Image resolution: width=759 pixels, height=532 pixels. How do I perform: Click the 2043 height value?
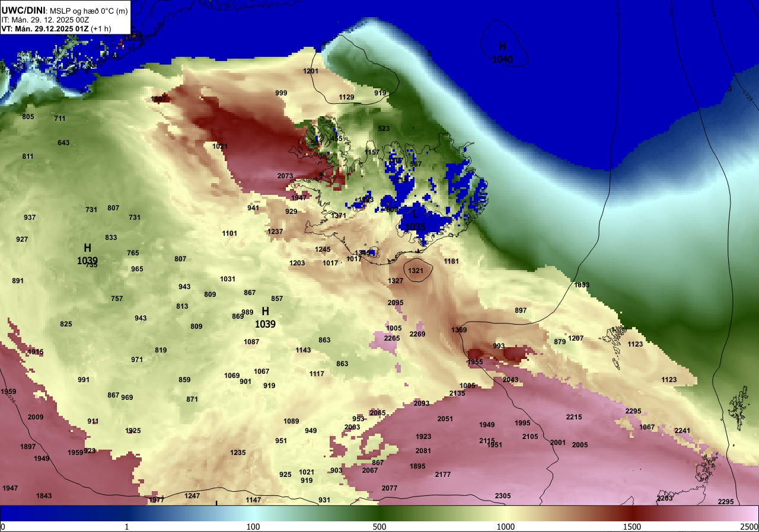[511, 380]
